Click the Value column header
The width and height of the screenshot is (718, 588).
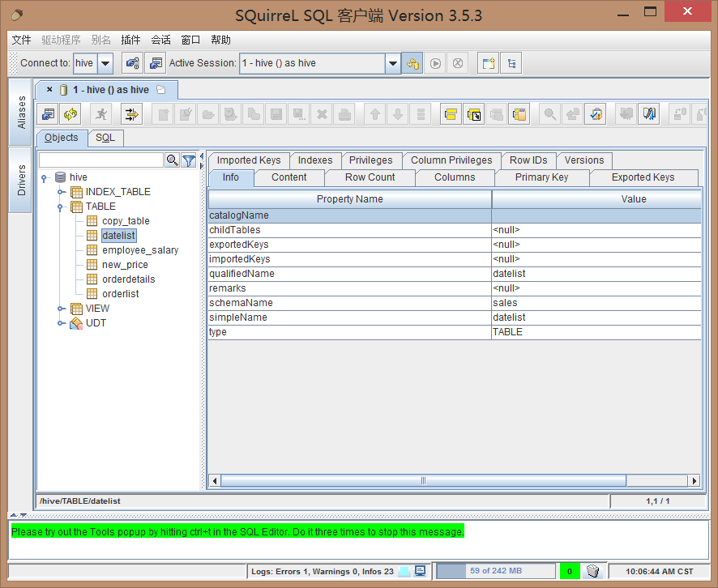[596, 199]
